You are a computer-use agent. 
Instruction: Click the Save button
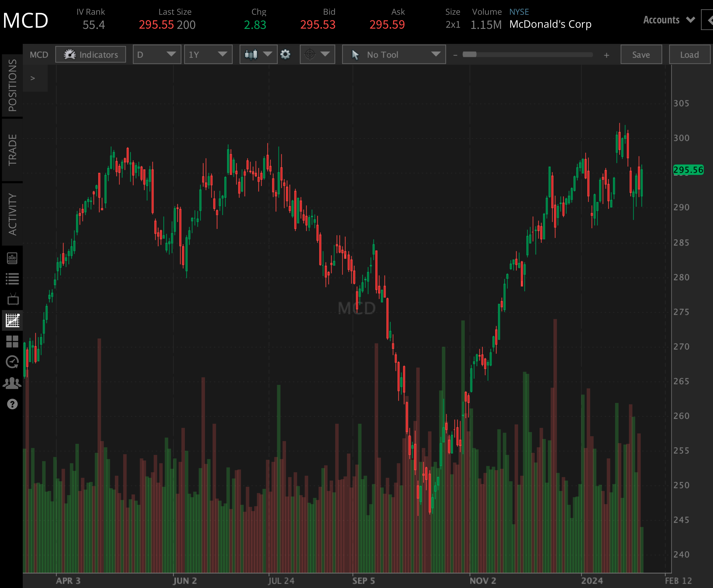click(641, 54)
